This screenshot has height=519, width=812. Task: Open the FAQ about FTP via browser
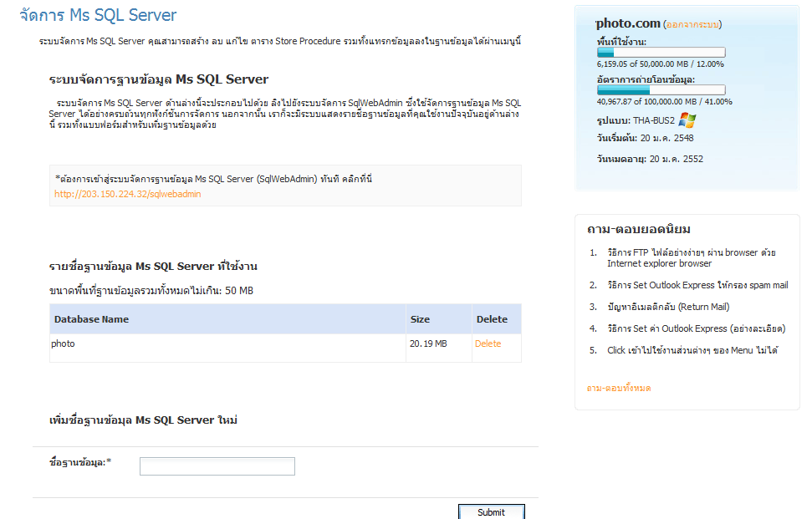(x=691, y=257)
